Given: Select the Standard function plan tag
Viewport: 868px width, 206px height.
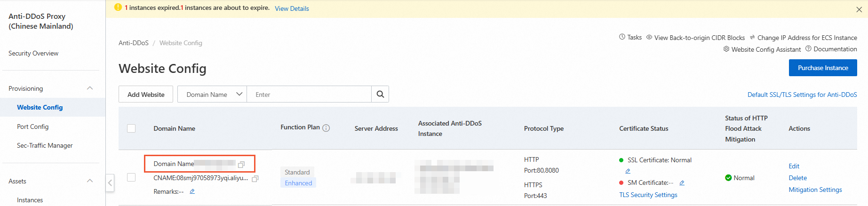Looking at the screenshot, I should click(x=297, y=172).
